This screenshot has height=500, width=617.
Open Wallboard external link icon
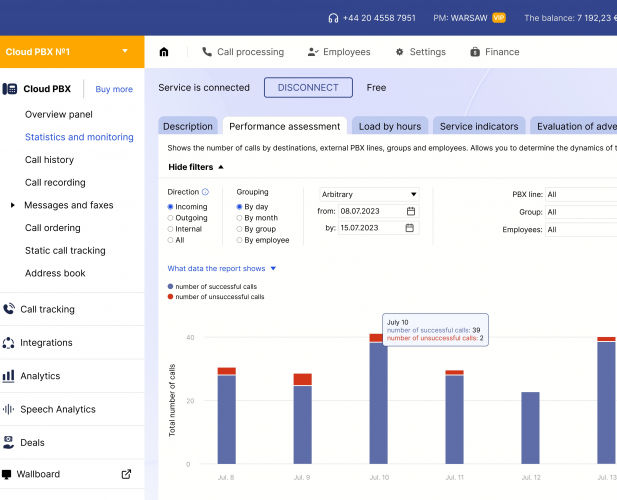pos(126,474)
